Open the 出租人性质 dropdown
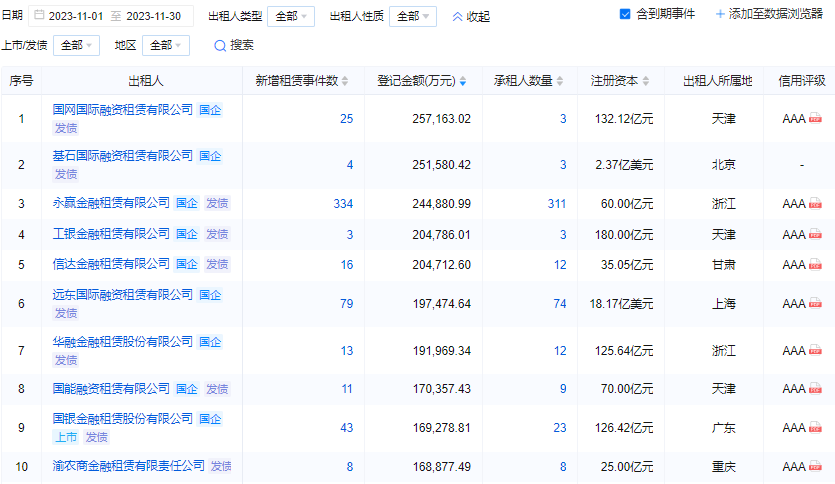The image size is (835, 484). [413, 17]
